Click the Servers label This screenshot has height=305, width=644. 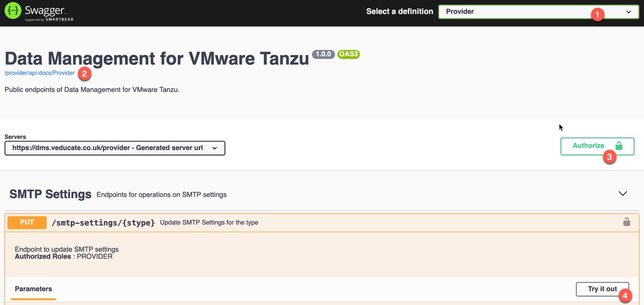[x=15, y=137]
